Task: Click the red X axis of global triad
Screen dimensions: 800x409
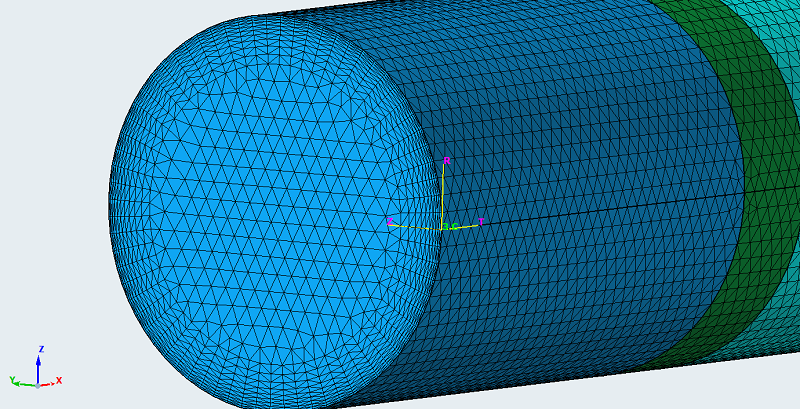Action: pos(50,382)
